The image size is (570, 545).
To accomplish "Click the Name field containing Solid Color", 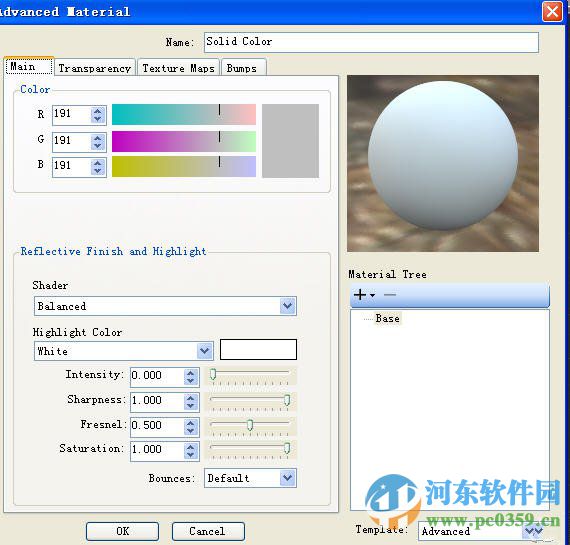I will [x=371, y=42].
